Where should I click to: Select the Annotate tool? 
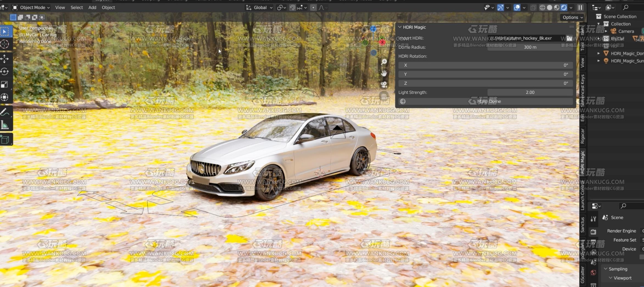[5, 112]
